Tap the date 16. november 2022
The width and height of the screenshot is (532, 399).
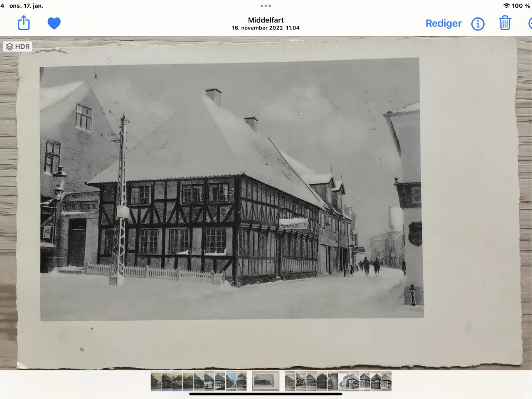257,28
